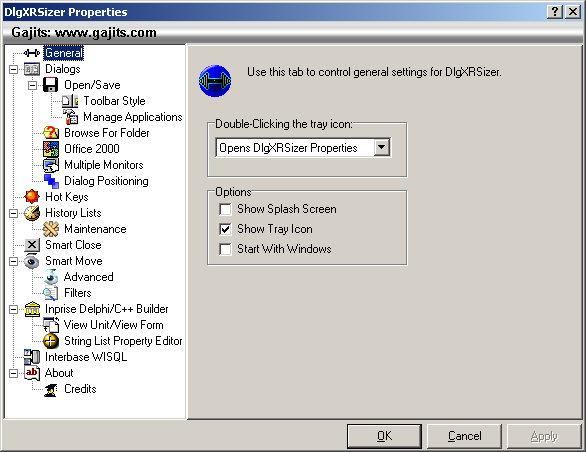This screenshot has width=586, height=452.
Task: Uncheck the Show Tray Icon checkbox
Action: click(225, 229)
